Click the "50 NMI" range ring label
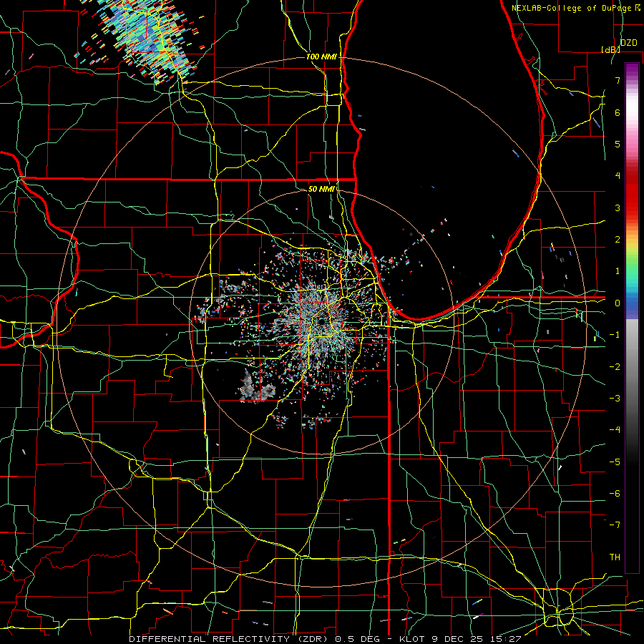The width and height of the screenshot is (644, 644). coord(321,189)
